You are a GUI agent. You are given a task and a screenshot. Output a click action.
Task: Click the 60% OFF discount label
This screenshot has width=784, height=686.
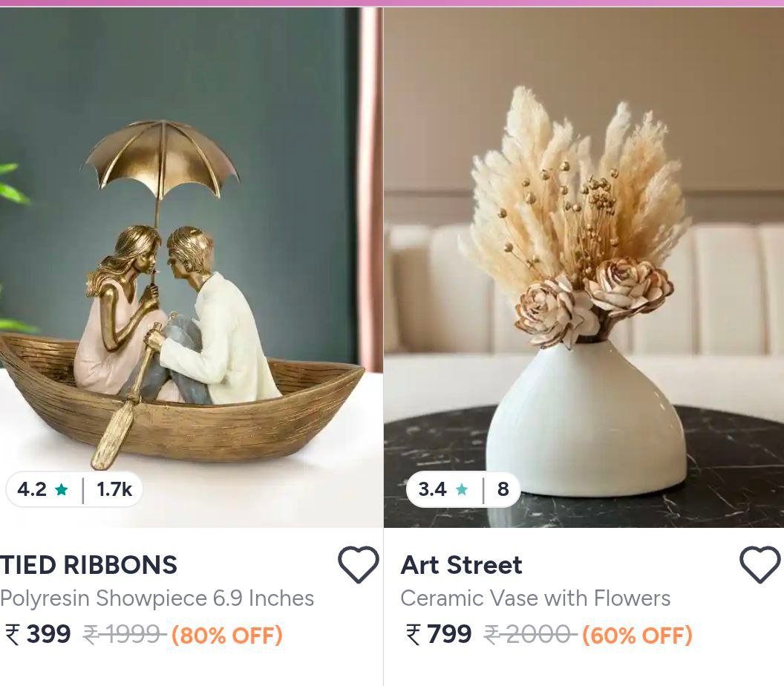pos(638,636)
